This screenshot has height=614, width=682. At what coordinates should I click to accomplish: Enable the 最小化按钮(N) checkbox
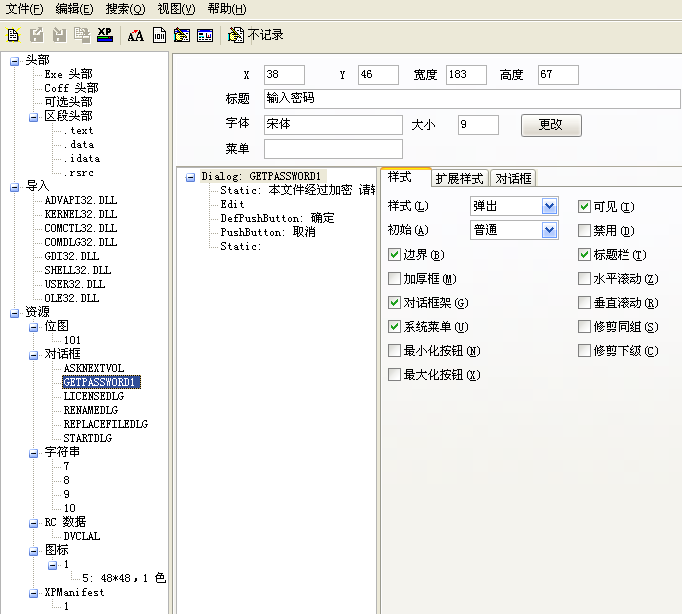pos(394,350)
